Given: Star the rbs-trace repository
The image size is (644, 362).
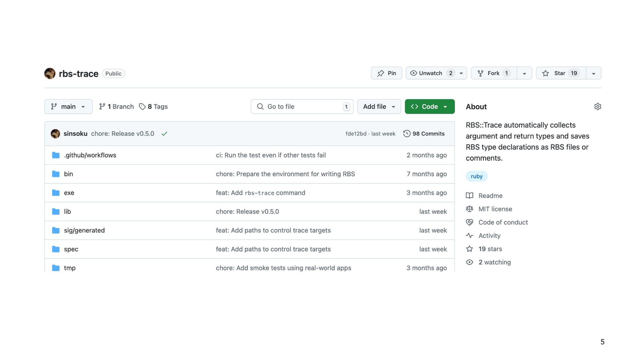Looking at the screenshot, I should click(x=560, y=73).
